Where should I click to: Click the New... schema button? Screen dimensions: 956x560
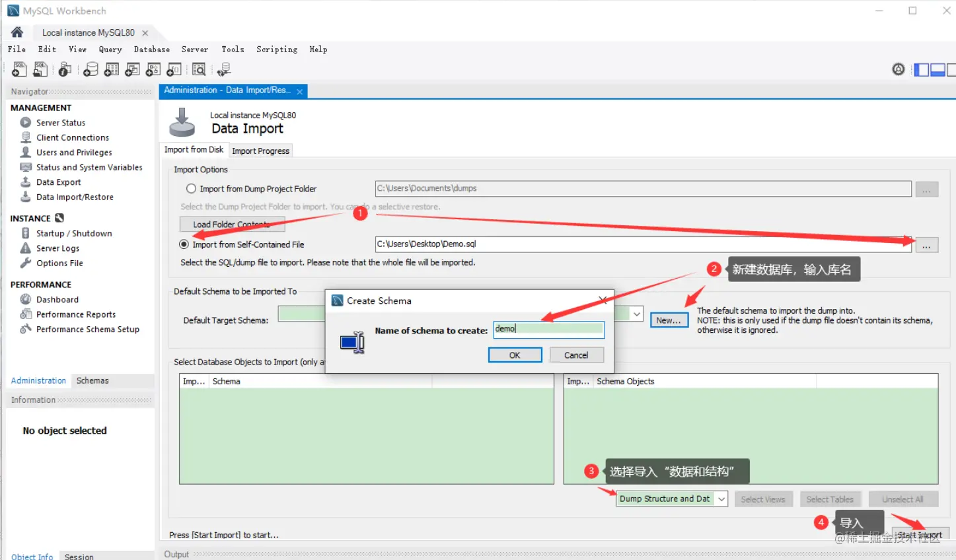[669, 320]
